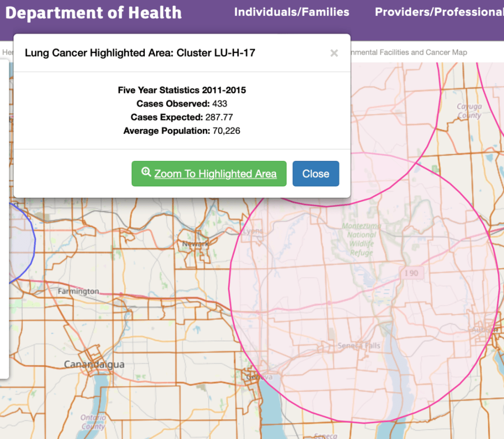Click the magnifier icon in the zoom button

146,172
